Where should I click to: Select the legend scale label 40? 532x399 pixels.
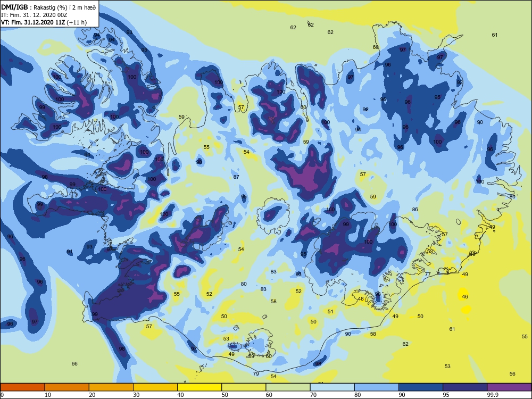click(181, 395)
